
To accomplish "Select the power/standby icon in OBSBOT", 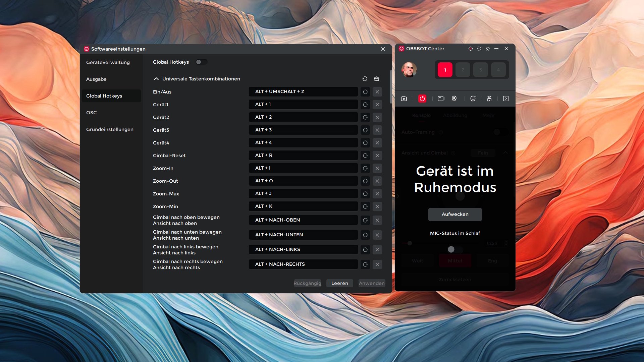I will (422, 98).
